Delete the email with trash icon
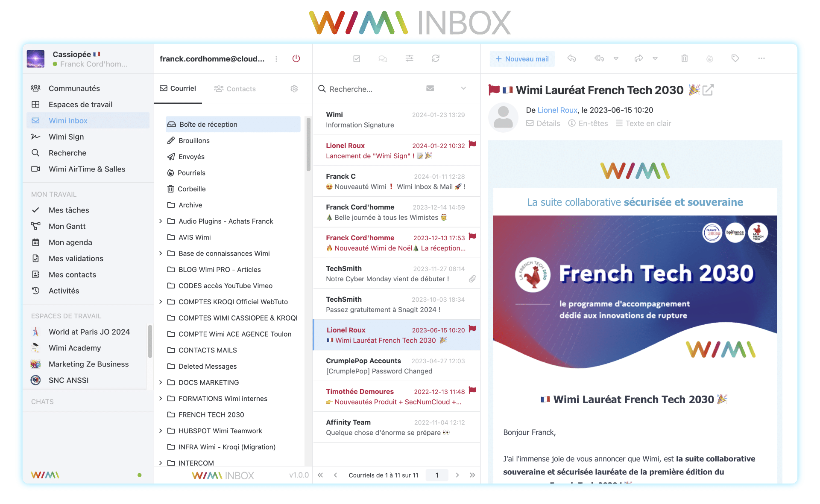820x504 pixels. tap(684, 58)
